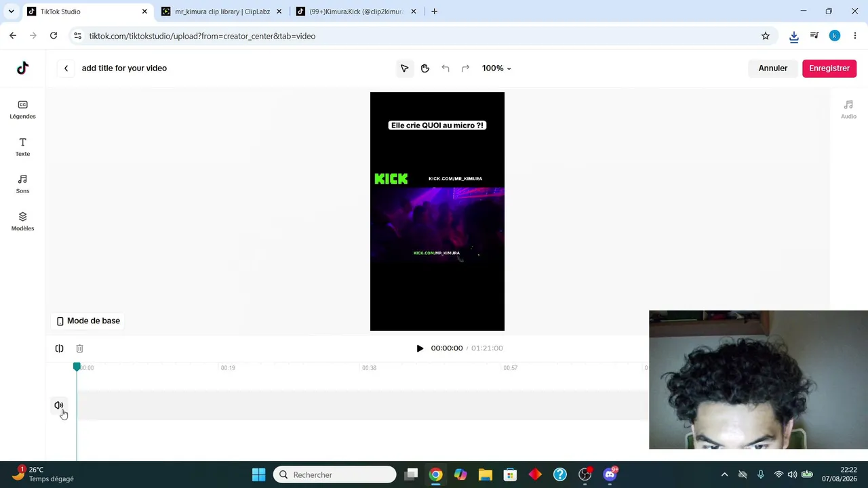View site information for tiktok.com
This screenshot has width=868, height=488.
coord(77,36)
